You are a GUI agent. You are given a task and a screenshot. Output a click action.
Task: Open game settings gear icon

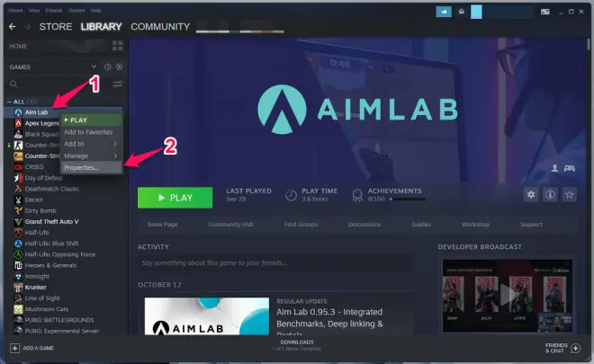pyautogui.click(x=531, y=194)
